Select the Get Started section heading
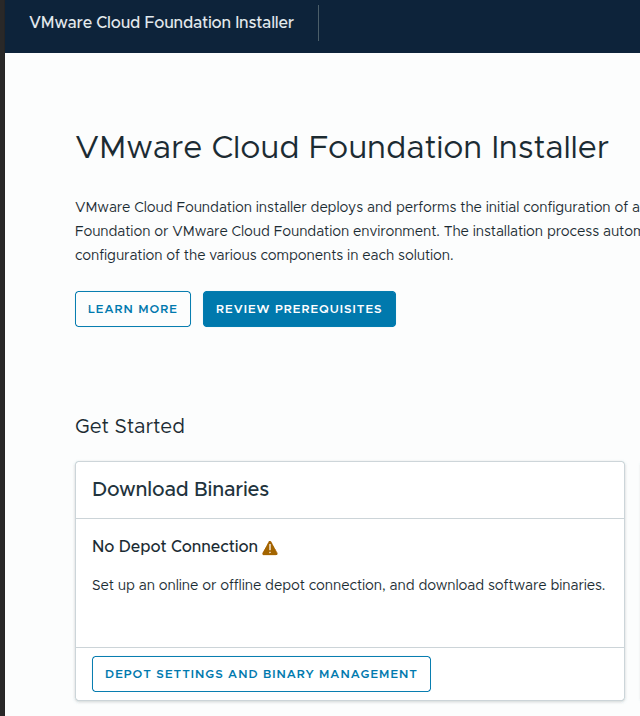 pyautogui.click(x=130, y=426)
